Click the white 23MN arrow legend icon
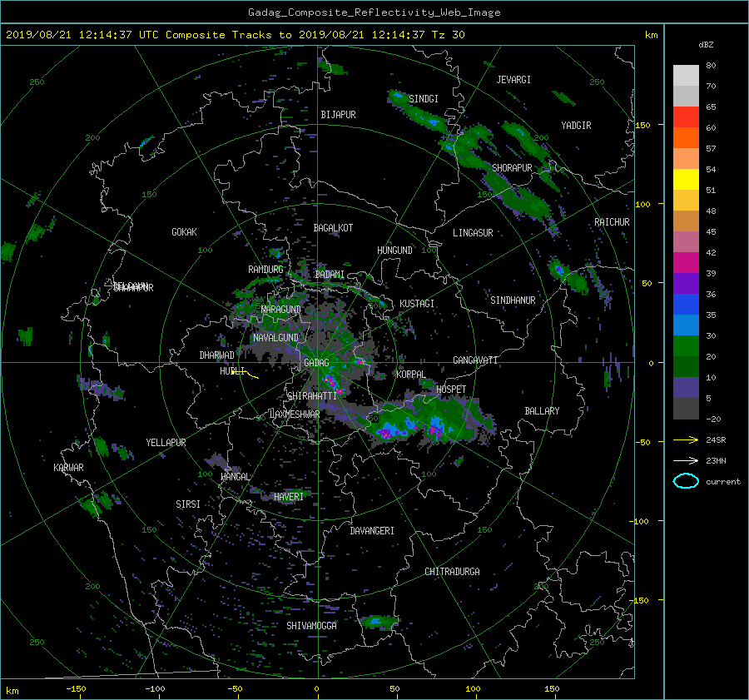This screenshot has height=700, width=749. tap(686, 460)
